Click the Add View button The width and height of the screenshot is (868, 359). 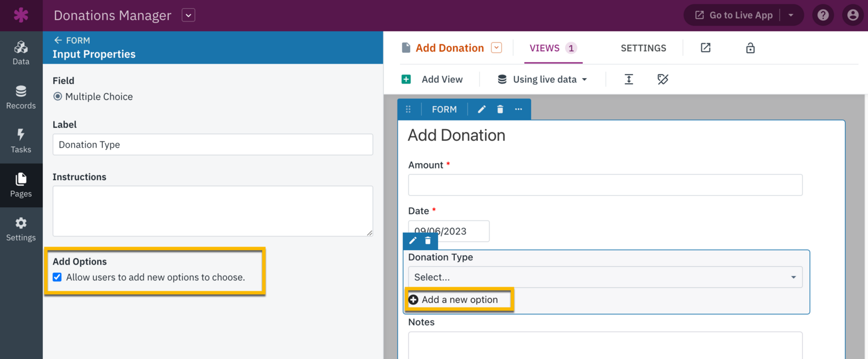(x=432, y=79)
